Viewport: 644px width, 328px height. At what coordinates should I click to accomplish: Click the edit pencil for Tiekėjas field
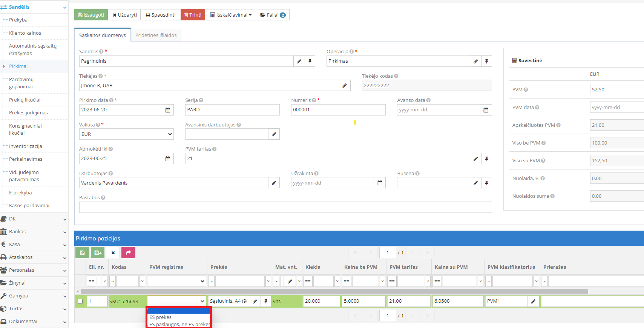tap(345, 86)
